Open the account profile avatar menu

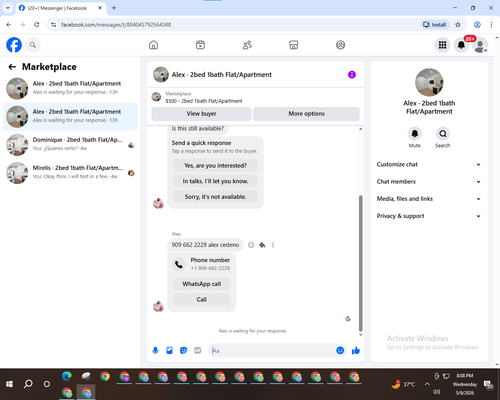[480, 45]
